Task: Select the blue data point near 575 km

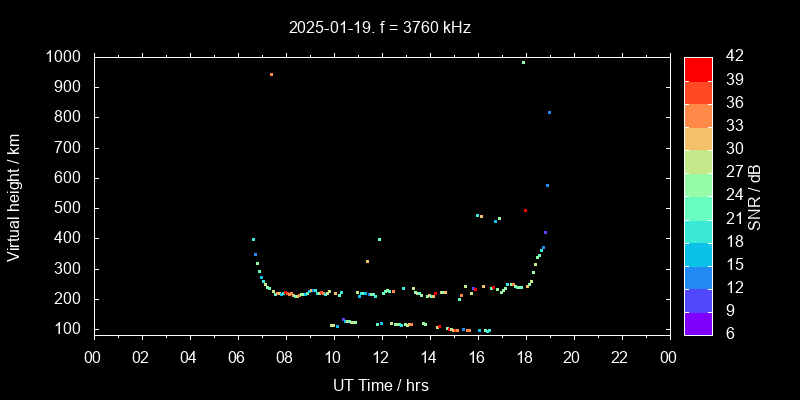Action: [x=547, y=186]
